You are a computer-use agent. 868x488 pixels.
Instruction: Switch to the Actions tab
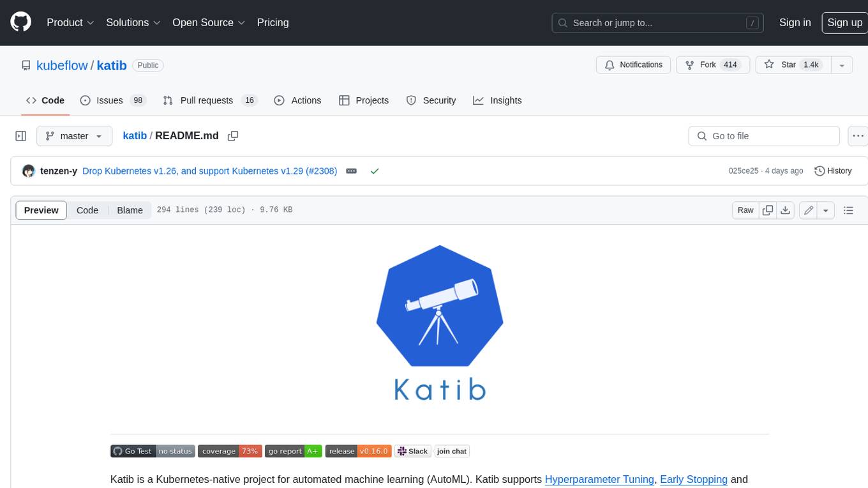[297, 100]
